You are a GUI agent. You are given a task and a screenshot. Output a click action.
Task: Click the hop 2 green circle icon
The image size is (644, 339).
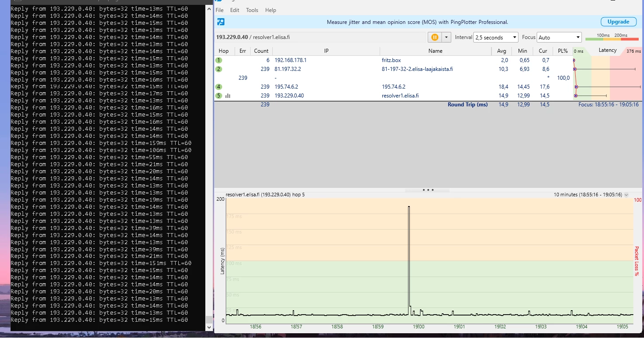219,69
